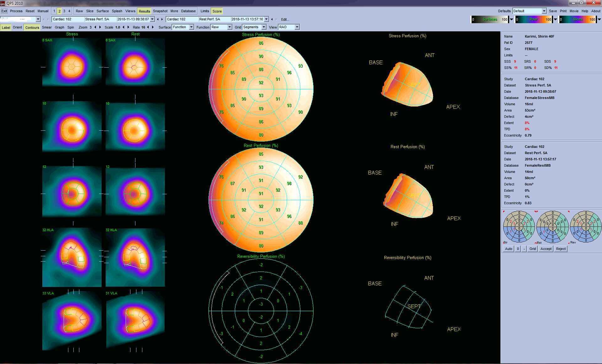Decrease Zoom with the left arrow

tap(95, 27)
